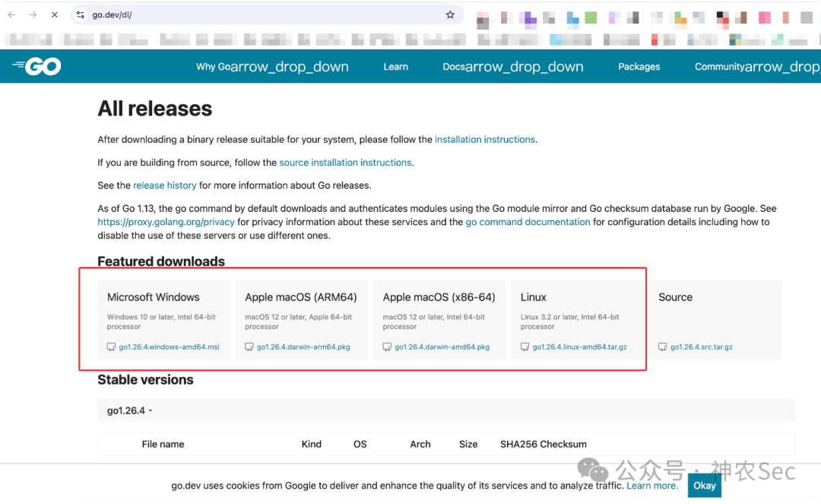Image resolution: width=821 pixels, height=504 pixels.
Task: Open the Learn page
Action: (x=395, y=66)
